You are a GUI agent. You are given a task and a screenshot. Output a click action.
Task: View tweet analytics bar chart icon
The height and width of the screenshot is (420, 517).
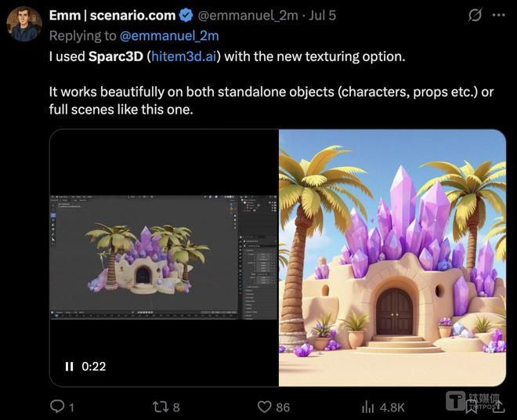[x=368, y=406]
